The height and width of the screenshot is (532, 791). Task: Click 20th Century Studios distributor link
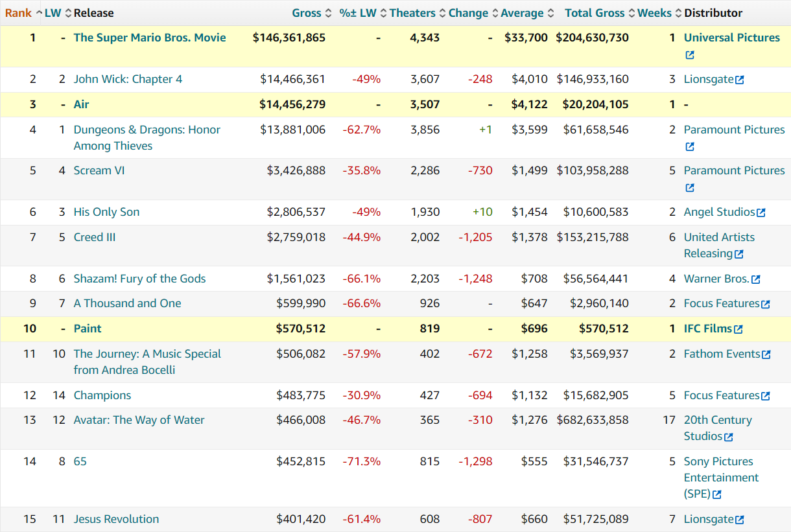pos(718,428)
